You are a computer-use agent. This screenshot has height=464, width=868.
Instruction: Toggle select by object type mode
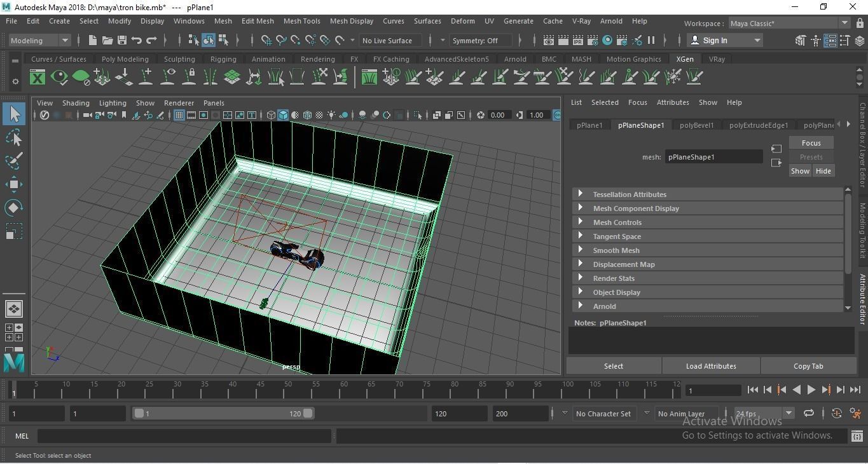tap(209, 40)
